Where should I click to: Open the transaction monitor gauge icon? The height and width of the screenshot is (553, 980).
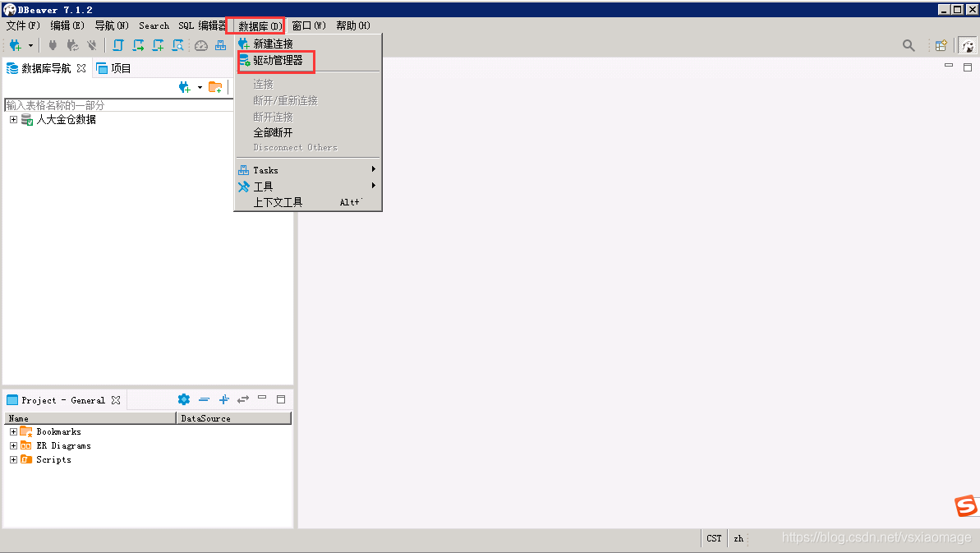[x=200, y=45]
